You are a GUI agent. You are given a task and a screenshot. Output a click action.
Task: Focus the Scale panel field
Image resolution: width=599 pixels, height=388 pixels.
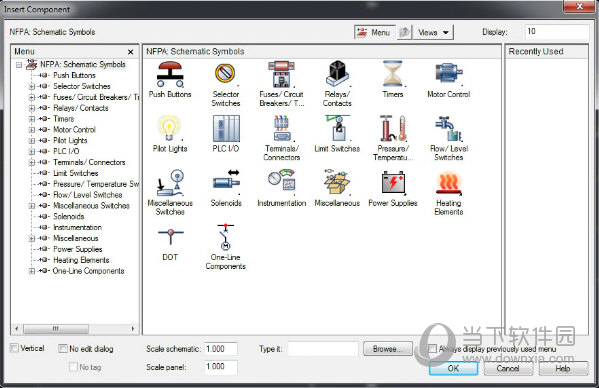coord(221,367)
